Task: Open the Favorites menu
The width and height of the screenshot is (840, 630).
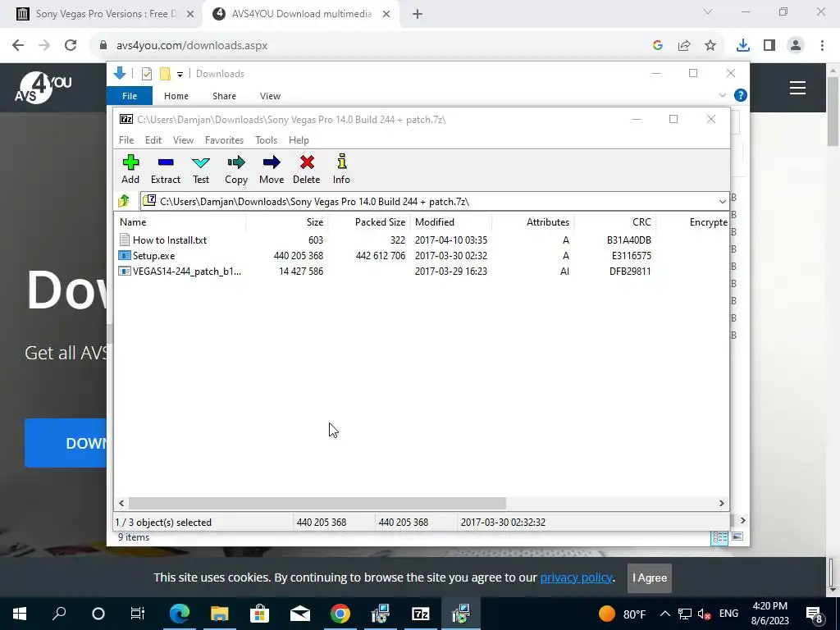Action: [x=224, y=139]
